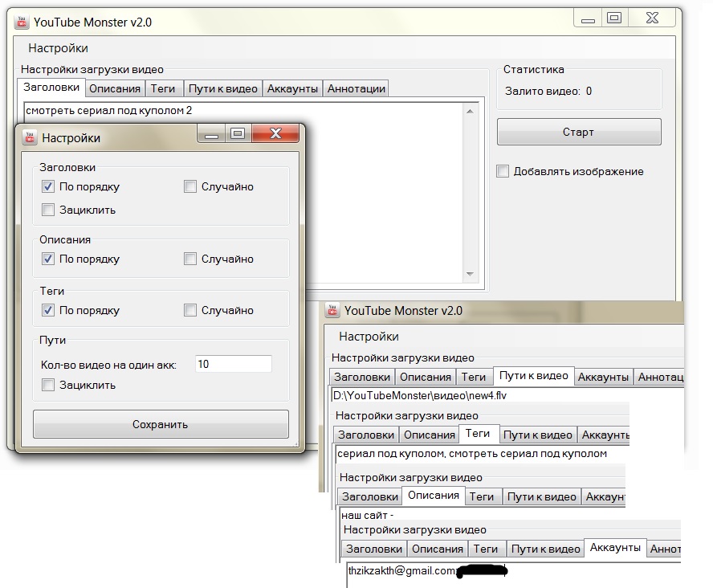This screenshot has height=588, width=713.
Task: Tick Заголовки По порядку checkbox
Action: point(47,186)
